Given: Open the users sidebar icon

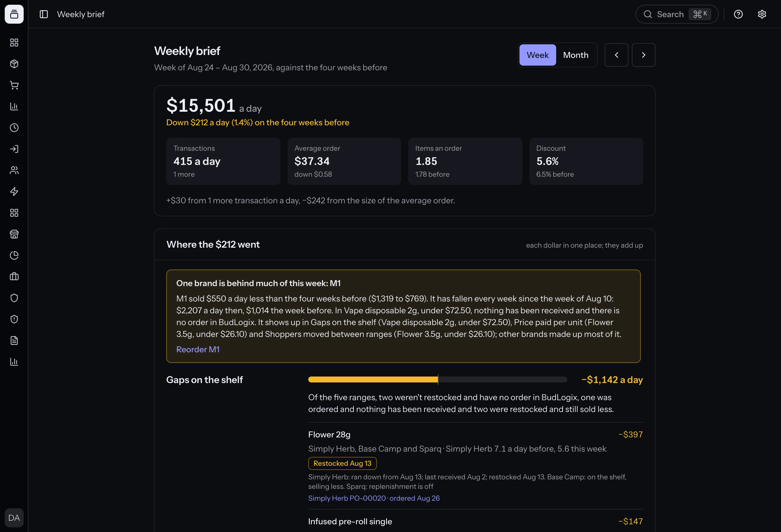Looking at the screenshot, I should coord(14,170).
